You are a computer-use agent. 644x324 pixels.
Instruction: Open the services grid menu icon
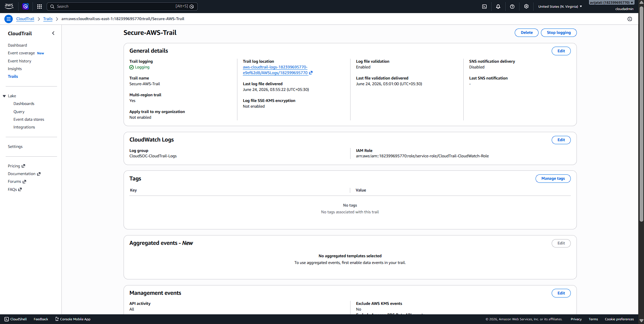39,6
